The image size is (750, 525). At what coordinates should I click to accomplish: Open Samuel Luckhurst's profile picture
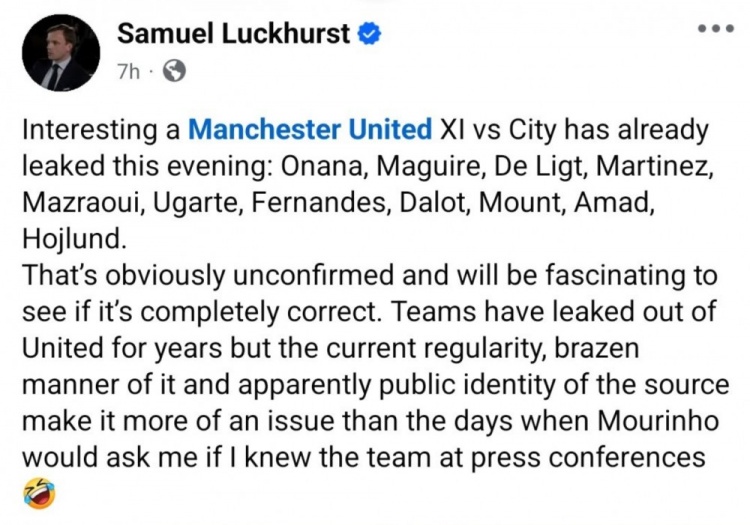coord(59,52)
